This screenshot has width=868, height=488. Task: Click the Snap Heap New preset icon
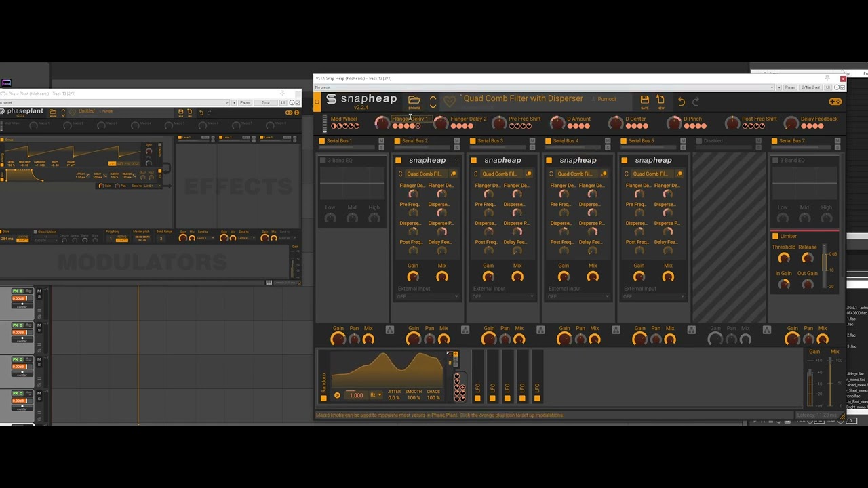point(660,100)
